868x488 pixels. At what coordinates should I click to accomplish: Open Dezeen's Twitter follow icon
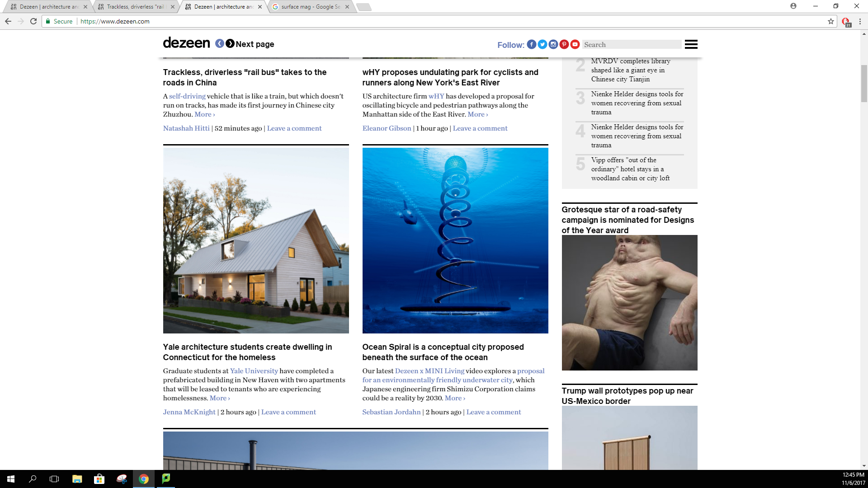(x=542, y=44)
